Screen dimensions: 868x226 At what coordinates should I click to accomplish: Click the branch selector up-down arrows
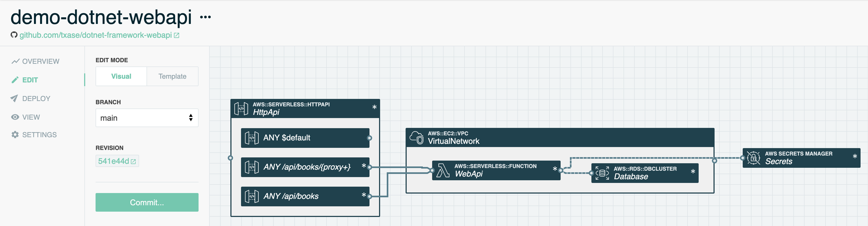pos(191,117)
